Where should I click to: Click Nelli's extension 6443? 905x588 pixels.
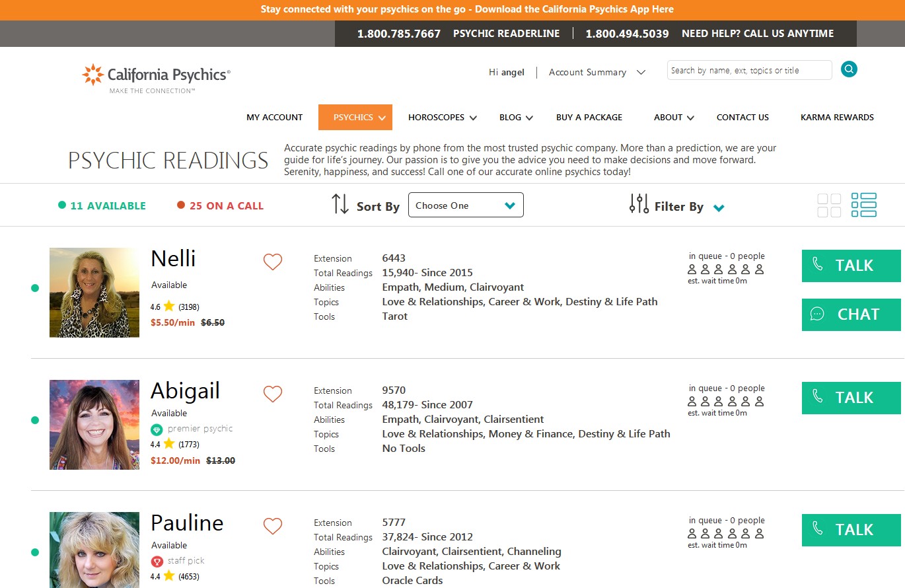(394, 258)
